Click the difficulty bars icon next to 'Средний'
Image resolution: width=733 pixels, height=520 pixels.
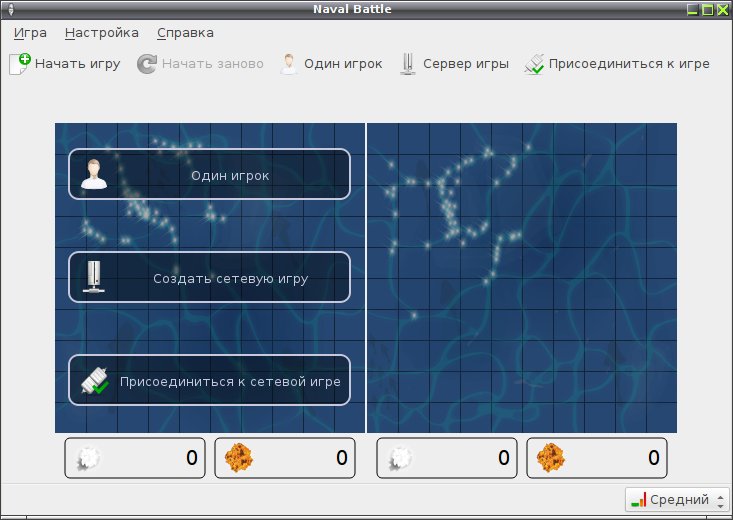point(639,499)
